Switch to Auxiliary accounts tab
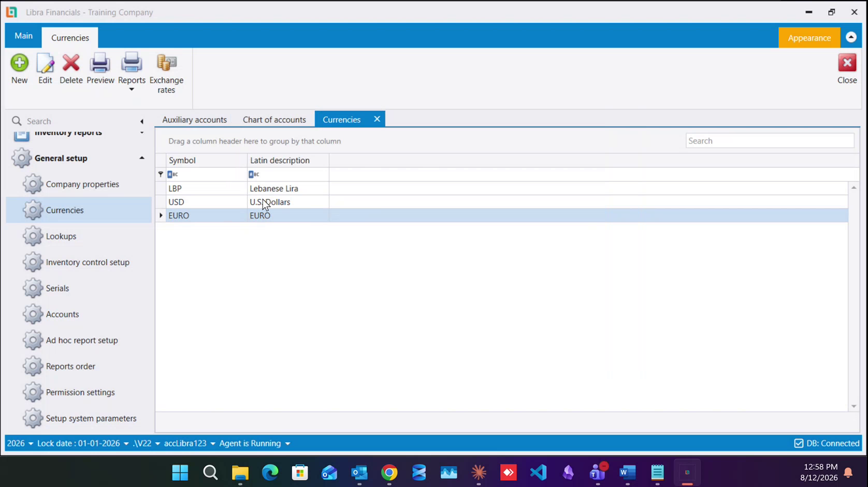868x487 pixels. coord(194,120)
